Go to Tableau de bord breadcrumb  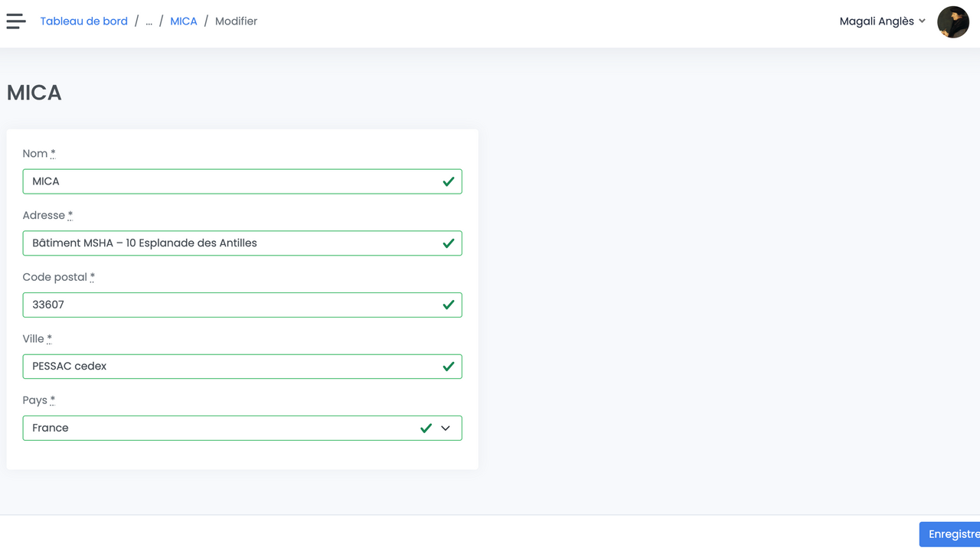pos(83,21)
